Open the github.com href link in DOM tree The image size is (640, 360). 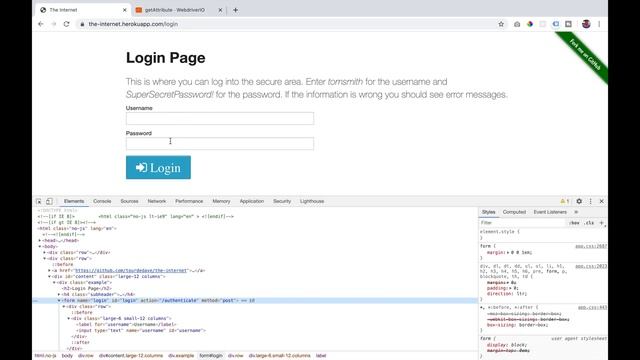pos(131,270)
